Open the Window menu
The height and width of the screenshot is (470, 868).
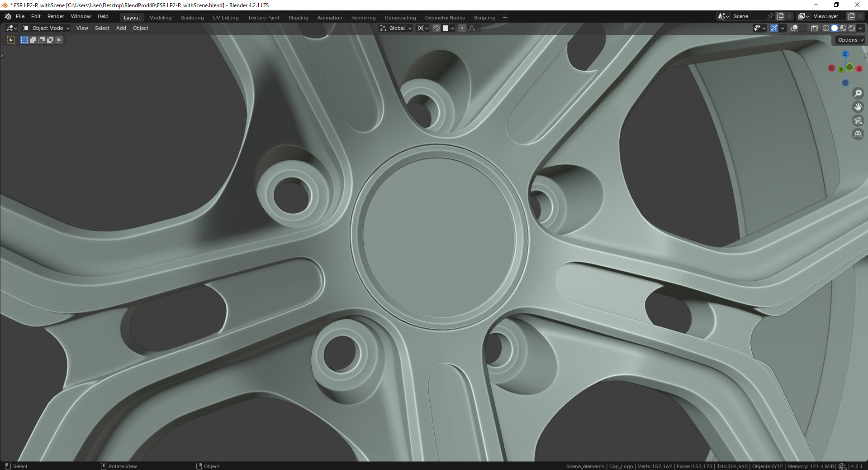coord(81,16)
